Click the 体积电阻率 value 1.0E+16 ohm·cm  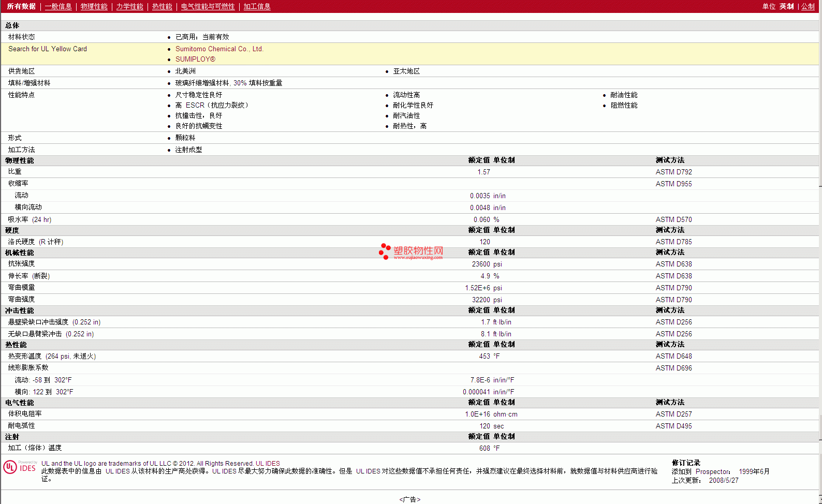click(x=491, y=414)
